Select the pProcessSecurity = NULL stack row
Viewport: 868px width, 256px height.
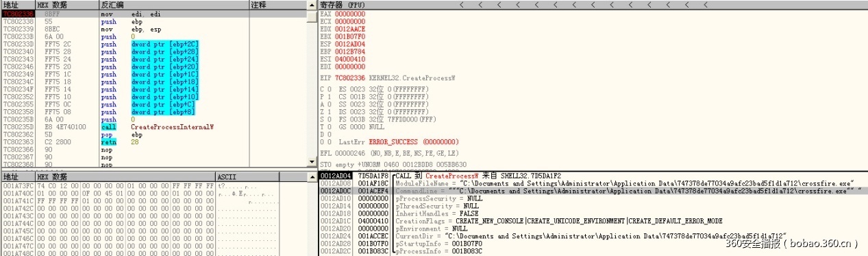point(593,198)
